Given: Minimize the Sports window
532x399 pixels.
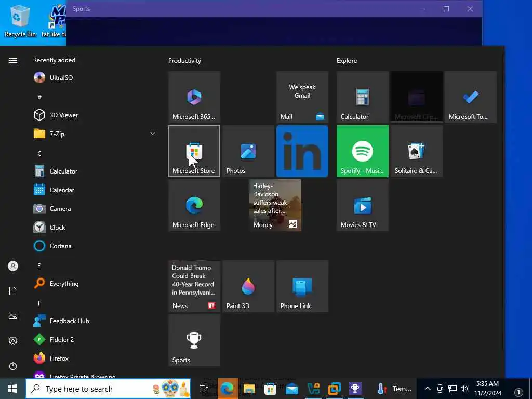Looking at the screenshot, I should tap(422, 9).
